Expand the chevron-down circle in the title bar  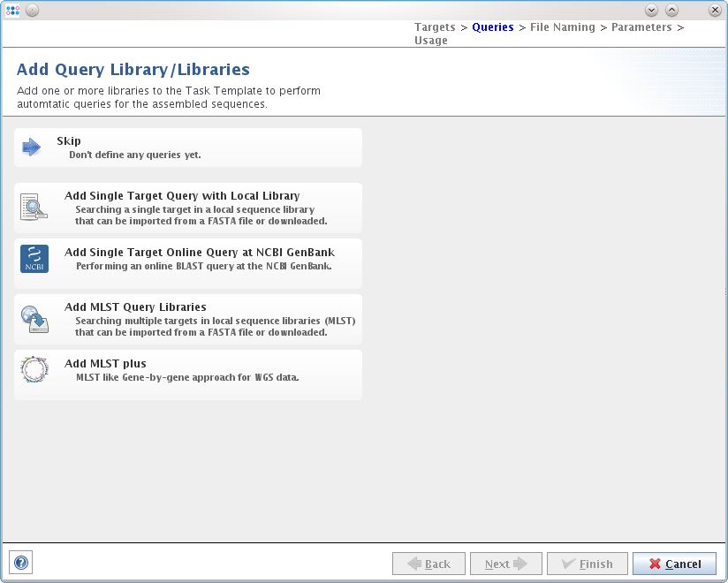tap(651, 10)
